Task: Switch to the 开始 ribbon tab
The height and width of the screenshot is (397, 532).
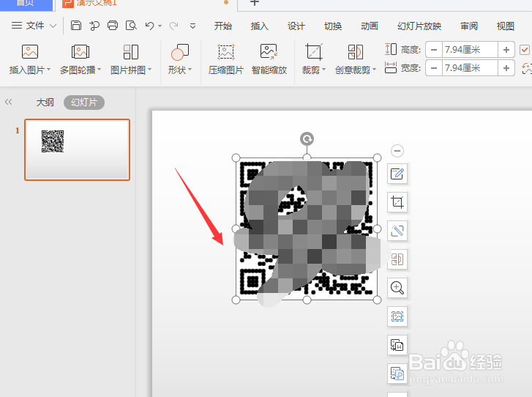Action: tap(223, 26)
